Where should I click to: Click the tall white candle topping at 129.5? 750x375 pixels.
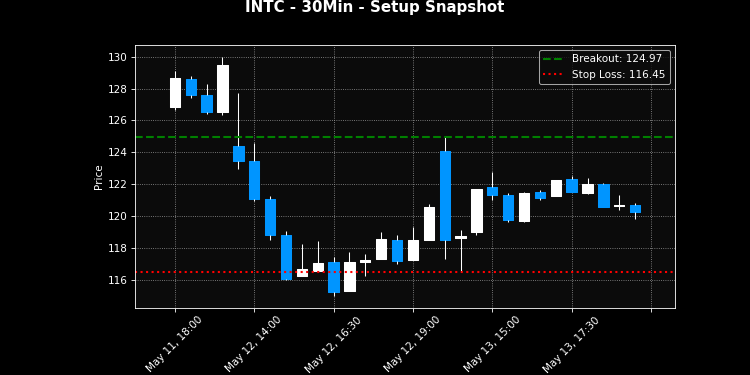point(223,89)
